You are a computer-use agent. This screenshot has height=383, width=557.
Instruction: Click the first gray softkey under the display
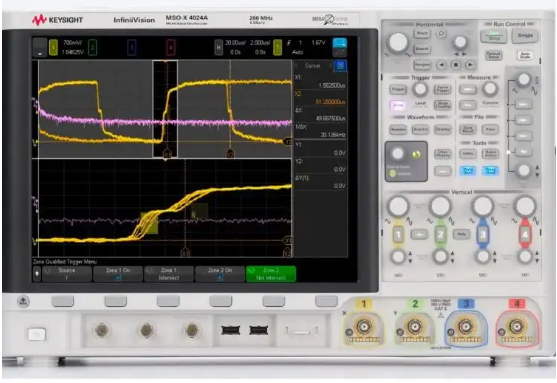pos(63,301)
